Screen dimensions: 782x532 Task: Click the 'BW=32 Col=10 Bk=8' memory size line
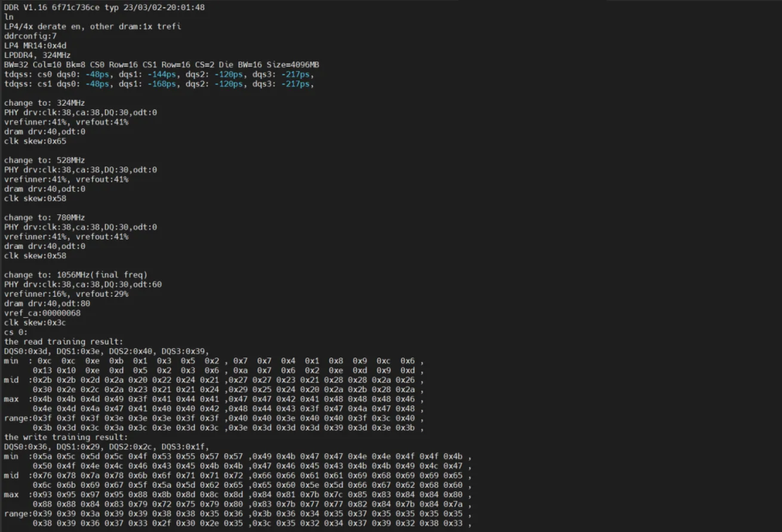(x=161, y=65)
